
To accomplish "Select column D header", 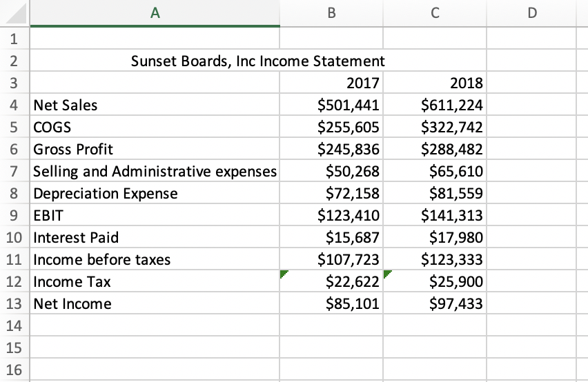I will (531, 12).
